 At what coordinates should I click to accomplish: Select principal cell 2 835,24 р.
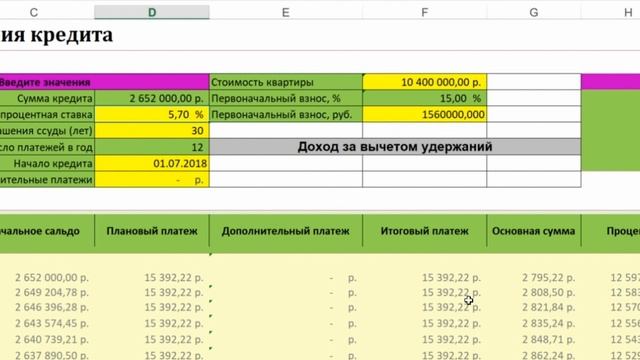click(x=548, y=323)
